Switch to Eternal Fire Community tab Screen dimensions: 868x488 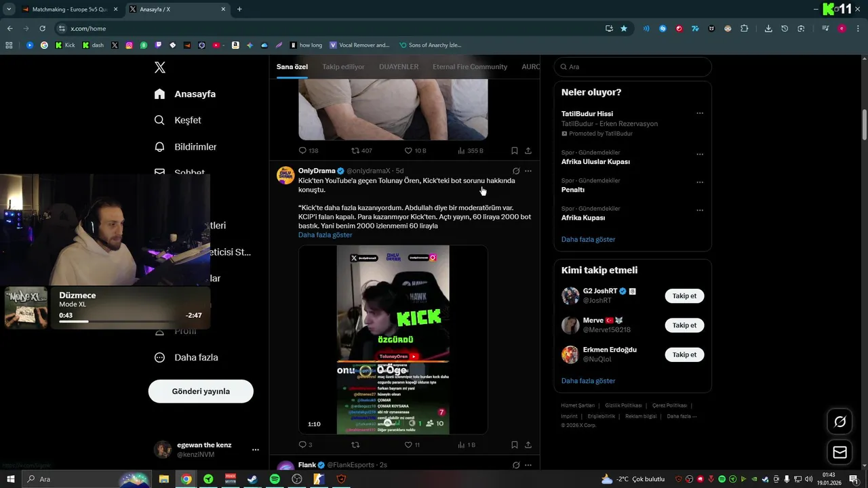click(x=470, y=66)
